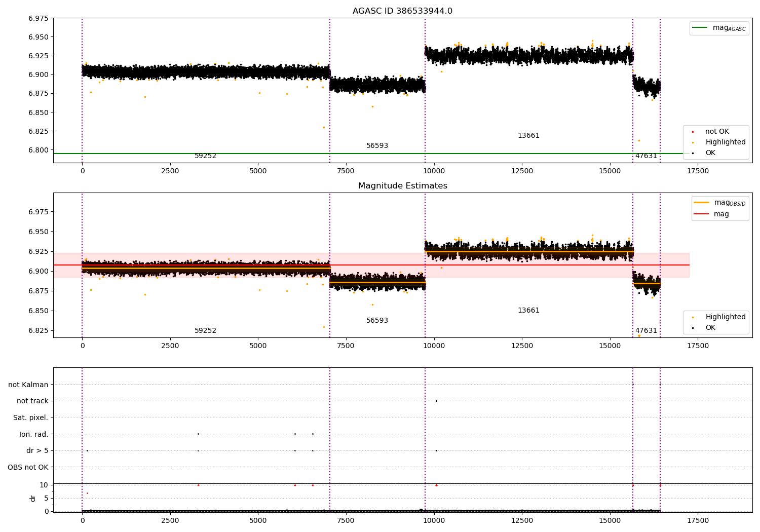Click the 6.825 y-tick in Magnitude Estimates plot
The width and height of the screenshot is (760, 532).
pos(39,330)
